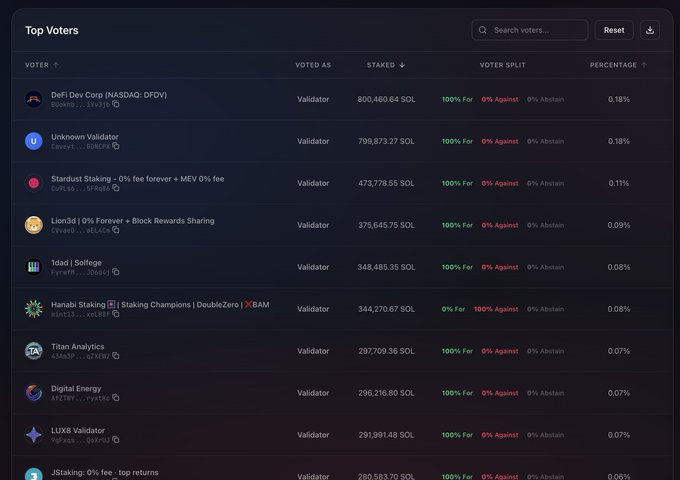Click the Voter Split column header
The image size is (680, 480).
pyautogui.click(x=503, y=65)
